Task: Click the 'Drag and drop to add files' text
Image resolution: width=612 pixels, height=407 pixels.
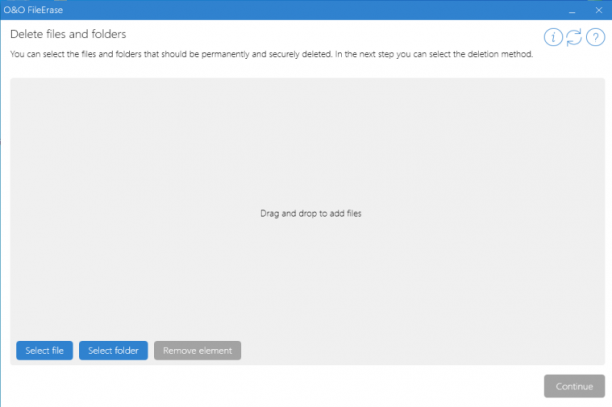Action: [x=311, y=213]
